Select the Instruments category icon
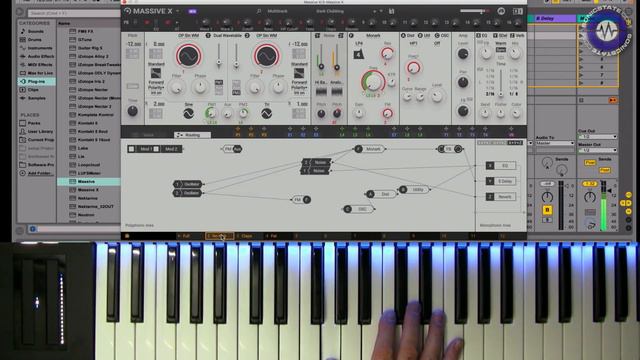The width and height of the screenshot is (640, 360). (23, 48)
